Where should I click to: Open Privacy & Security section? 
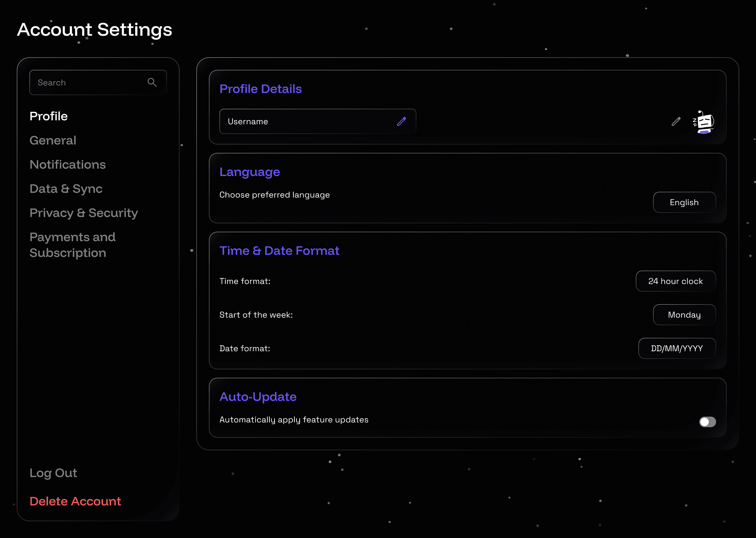click(84, 213)
